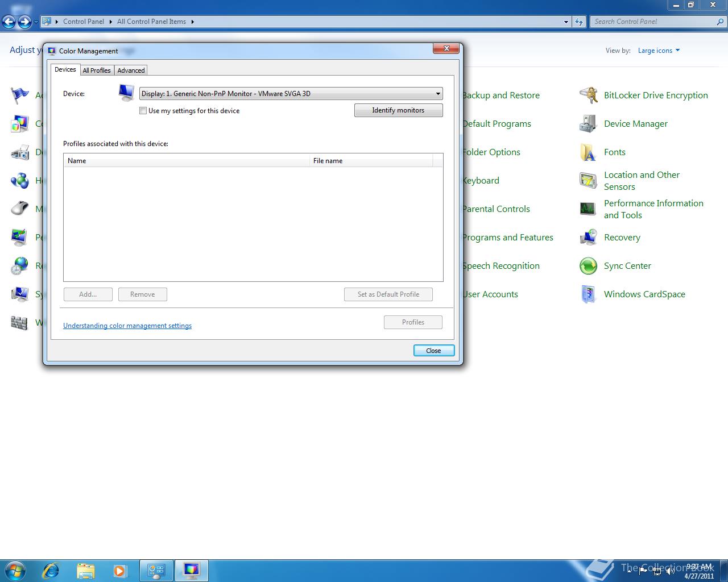The width and height of the screenshot is (728, 582).
Task: Open the Backup and Restore link
Action: [x=500, y=95]
